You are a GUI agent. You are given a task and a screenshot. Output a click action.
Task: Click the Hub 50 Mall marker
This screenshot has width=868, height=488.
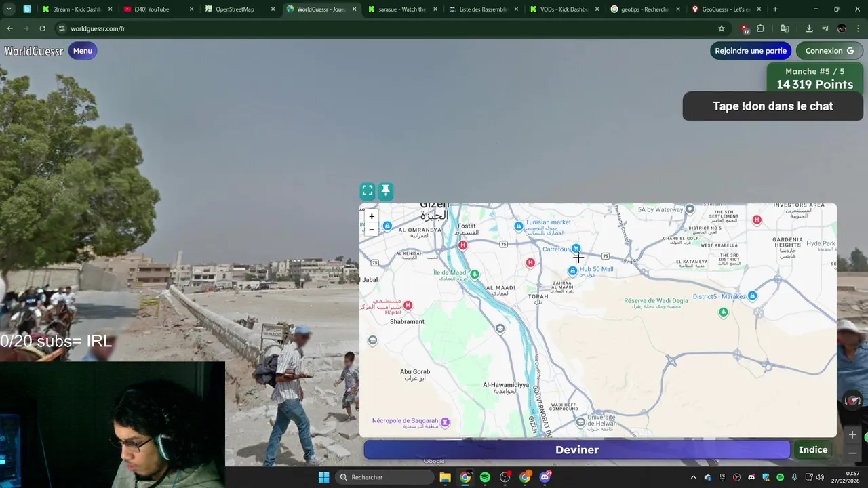573,270
